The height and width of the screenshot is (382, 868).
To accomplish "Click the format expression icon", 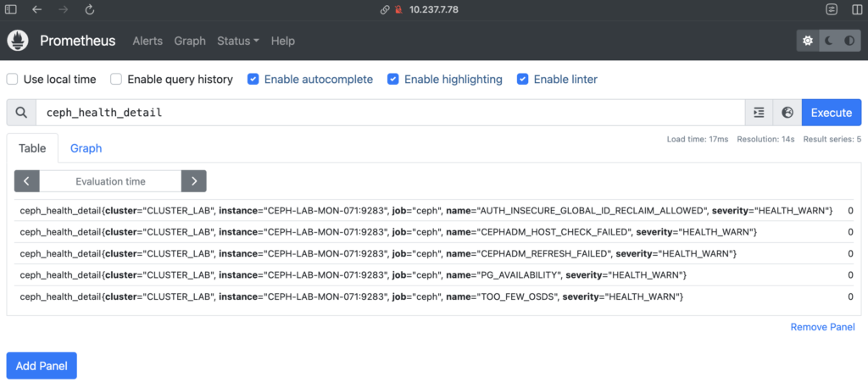I will point(759,113).
